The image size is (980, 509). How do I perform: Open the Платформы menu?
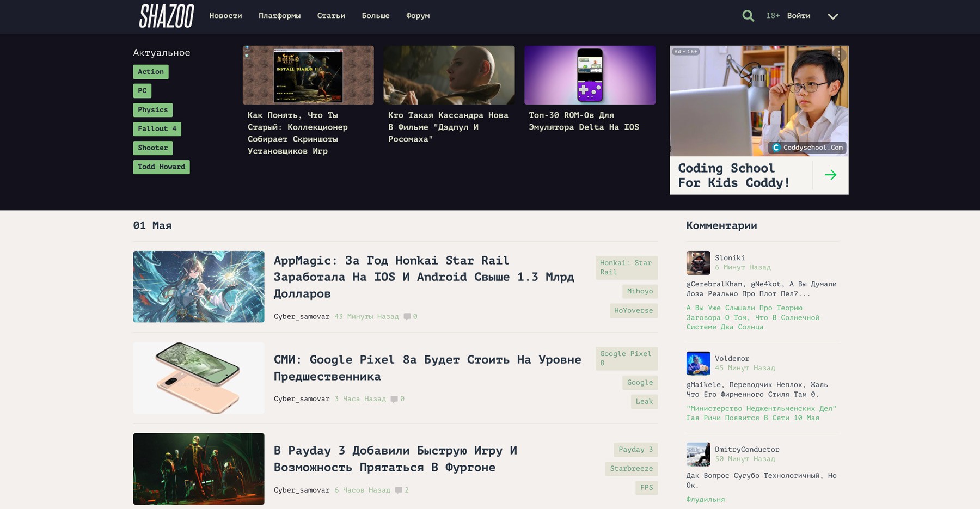pos(279,16)
